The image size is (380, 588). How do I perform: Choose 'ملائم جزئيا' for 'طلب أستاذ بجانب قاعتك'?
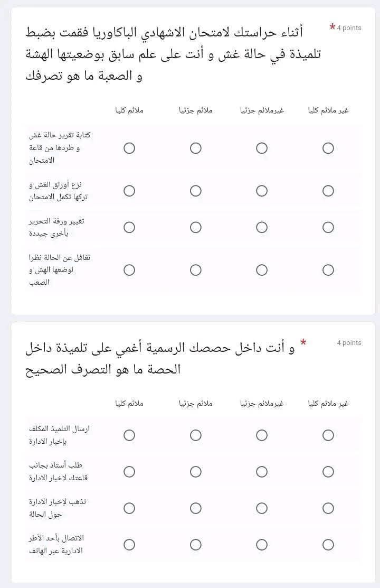pos(196,471)
